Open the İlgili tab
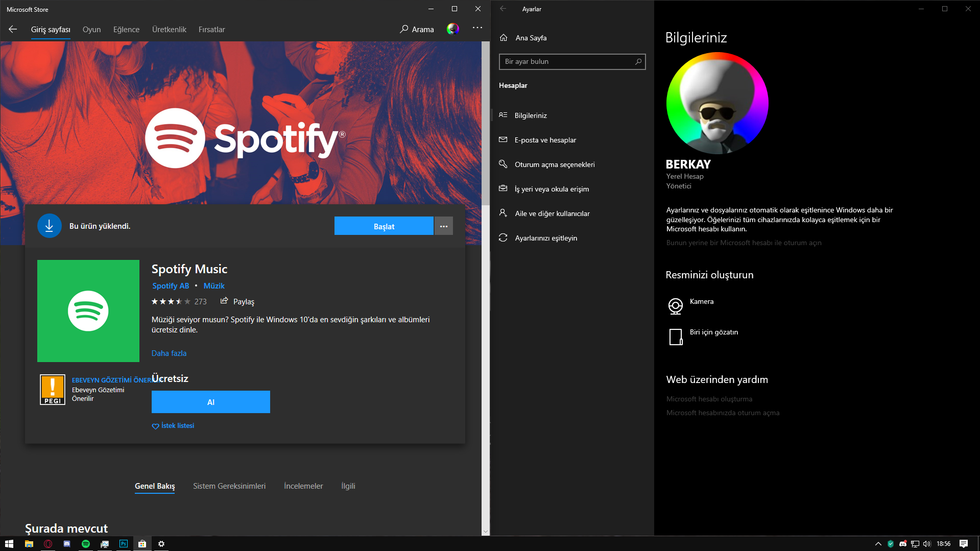The image size is (980, 551). click(x=348, y=486)
